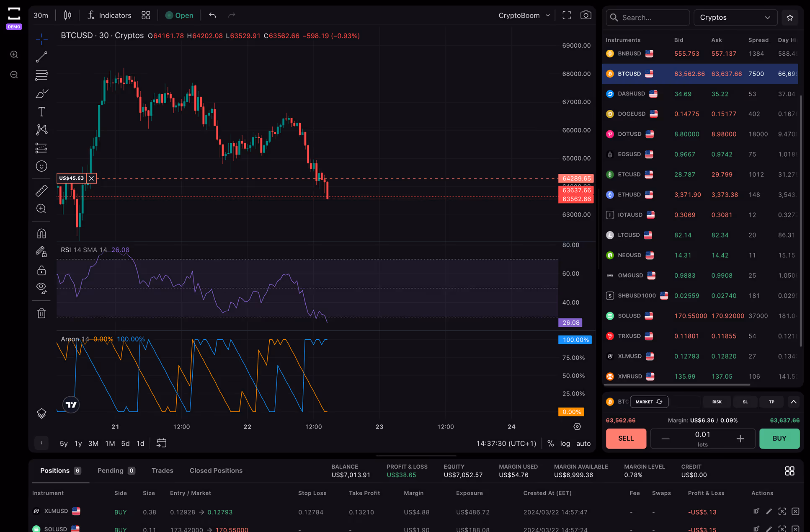Viewport: 810px width, 532px height.
Task: Open the Fibonacci retracement tools
Action: click(41, 75)
